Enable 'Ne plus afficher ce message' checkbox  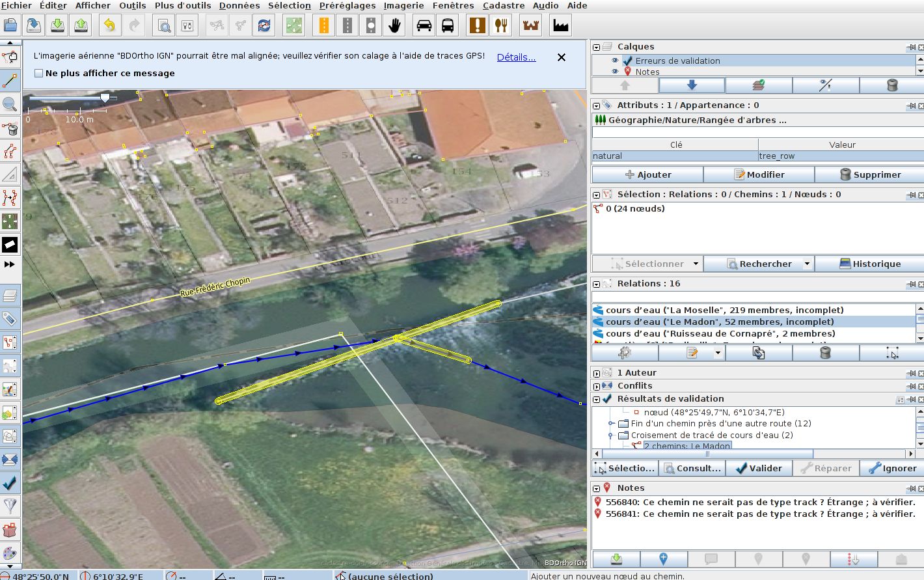[39, 74]
